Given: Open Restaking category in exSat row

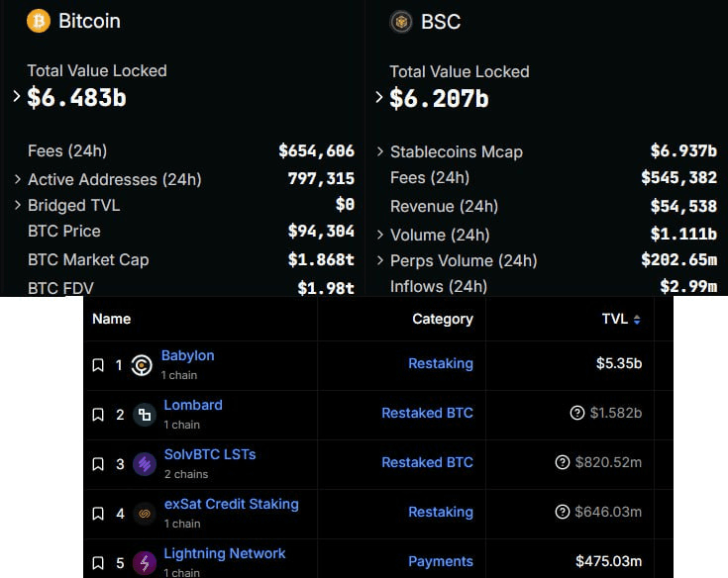Looking at the screenshot, I should tap(441, 512).
